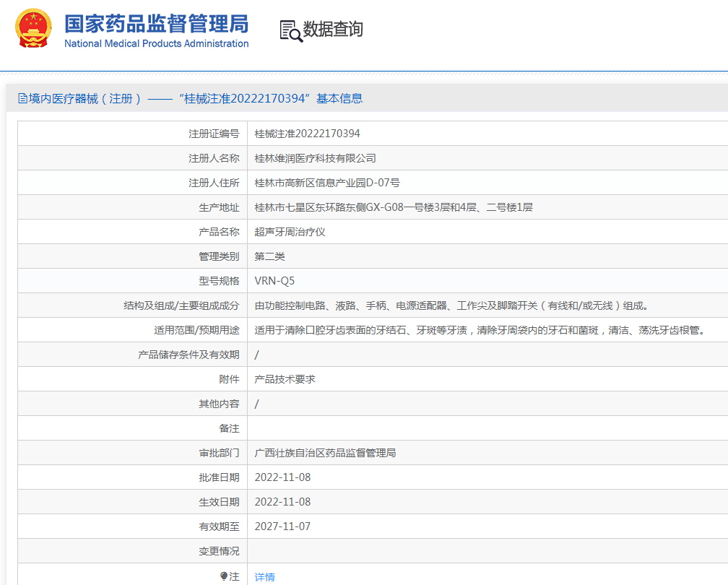Screen dimensions: 728x585
Task: Click the 结构及组成/主要组成成分 label
Action: pos(181,305)
